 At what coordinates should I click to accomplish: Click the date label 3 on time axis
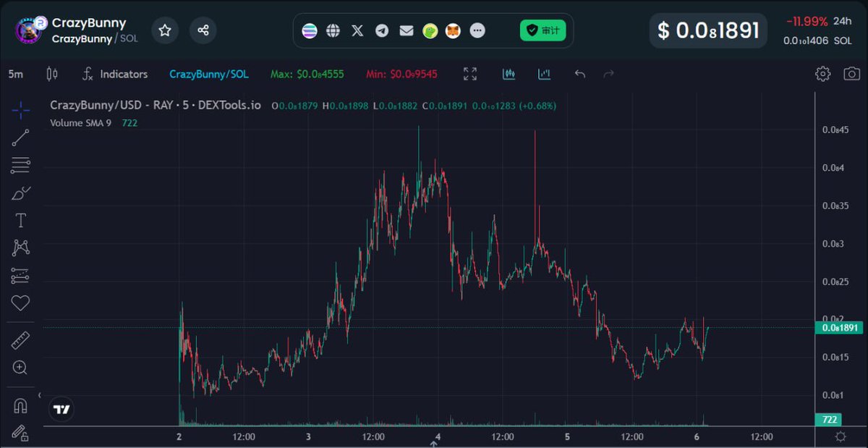(308, 437)
